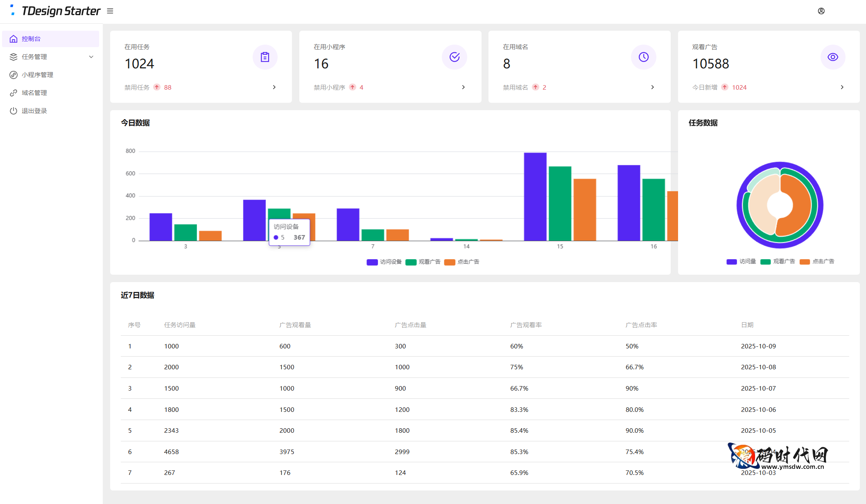The image size is (866, 504).
Task: Open 今日新增 details arrow
Action: [842, 87]
